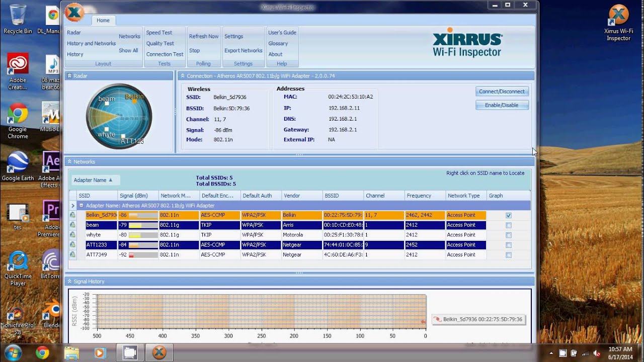The height and width of the screenshot is (362, 644).
Task: Click Refresh Now in Polling
Action: click(x=204, y=36)
